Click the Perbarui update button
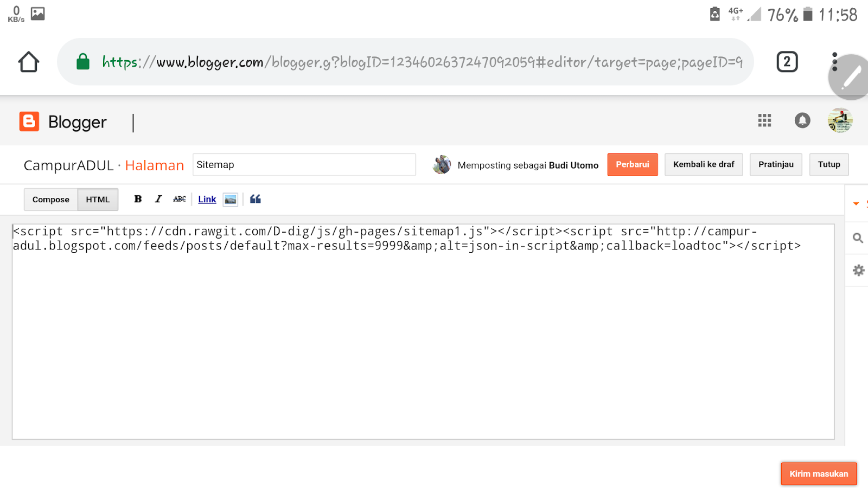This screenshot has height=488, width=868. click(633, 164)
